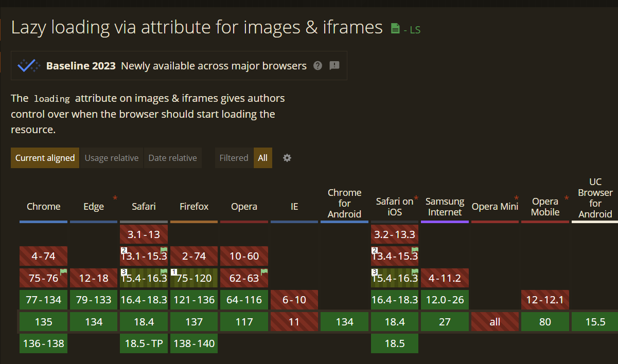Click the Chrome column header
This screenshot has height=364, width=618.
pos(43,206)
